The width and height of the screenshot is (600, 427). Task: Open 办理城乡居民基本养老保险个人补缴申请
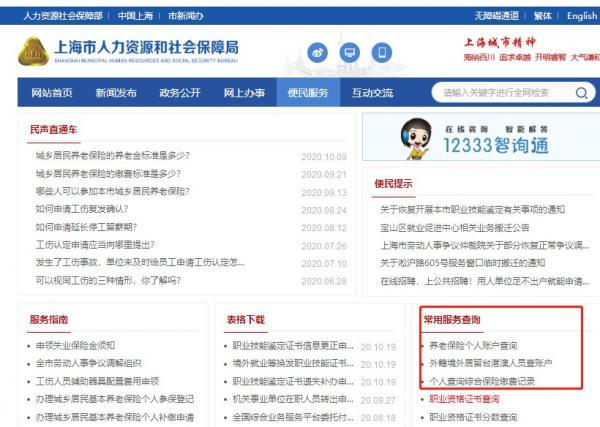115,417
